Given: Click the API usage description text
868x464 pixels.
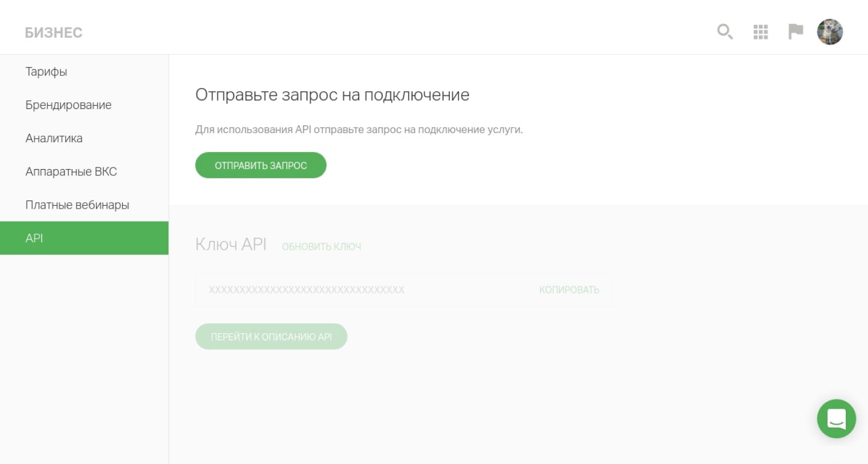Looking at the screenshot, I should coord(359,130).
